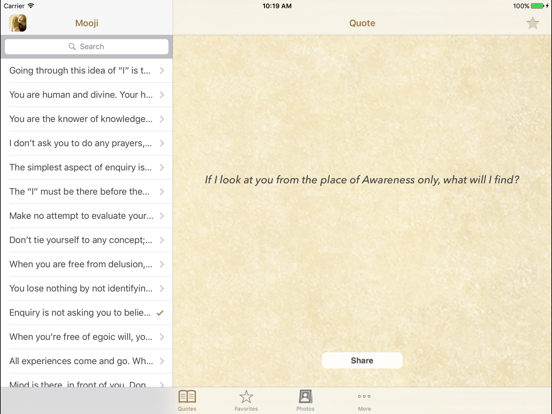
Task: Click the checkmark on "Enquiry is not asking" row
Action: point(160,313)
